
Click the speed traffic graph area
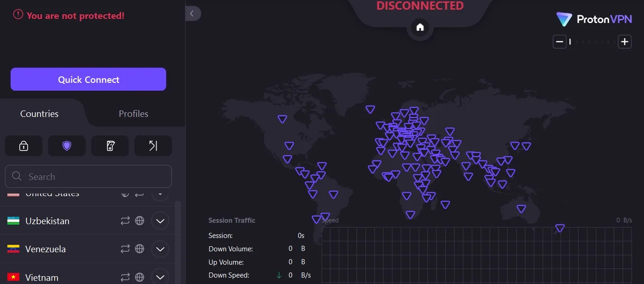coord(477,255)
